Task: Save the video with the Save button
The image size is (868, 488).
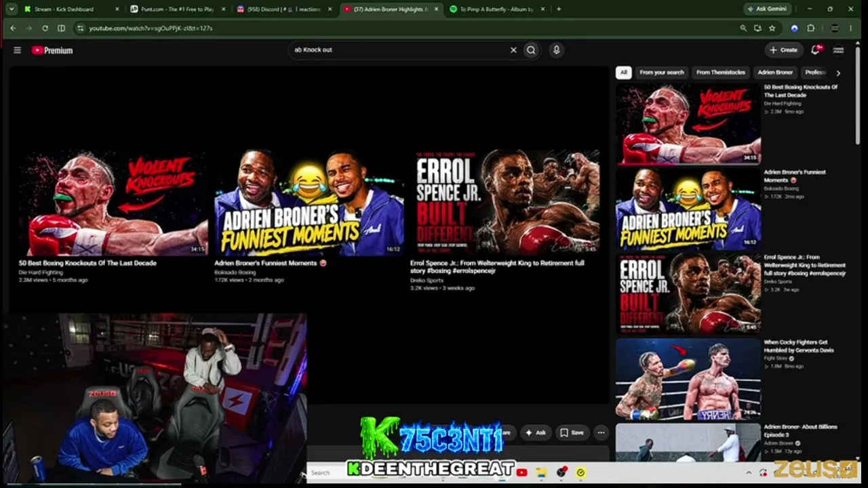Action: pos(572,432)
